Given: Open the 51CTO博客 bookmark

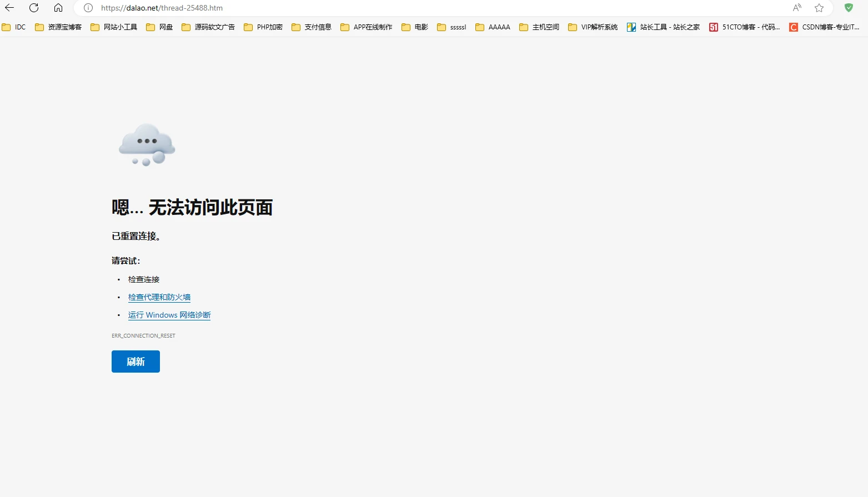Looking at the screenshot, I should pos(745,27).
